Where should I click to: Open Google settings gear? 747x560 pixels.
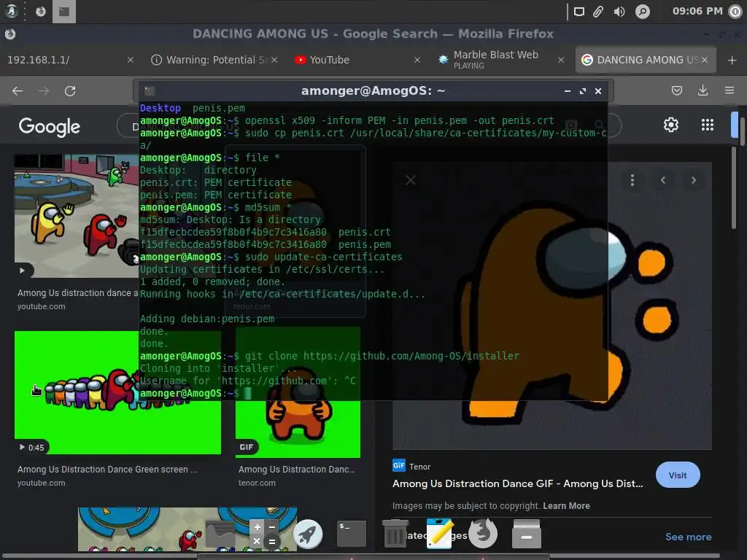pyautogui.click(x=671, y=125)
